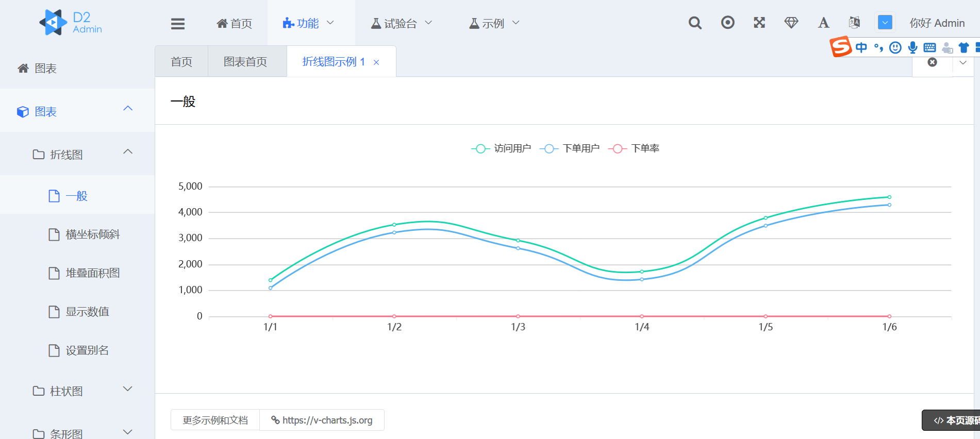Viewport: 980px width, 439px height.
Task: Toggle the 下单率 legend series
Action: point(634,148)
